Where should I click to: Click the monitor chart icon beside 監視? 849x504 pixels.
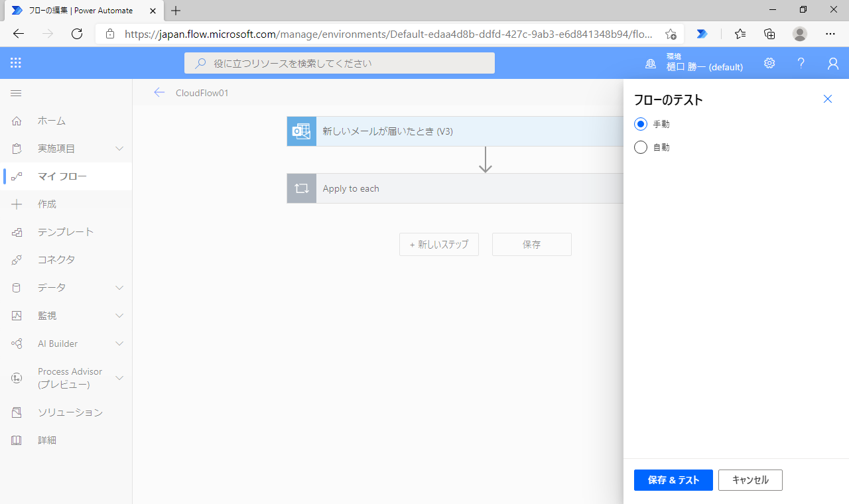[17, 316]
